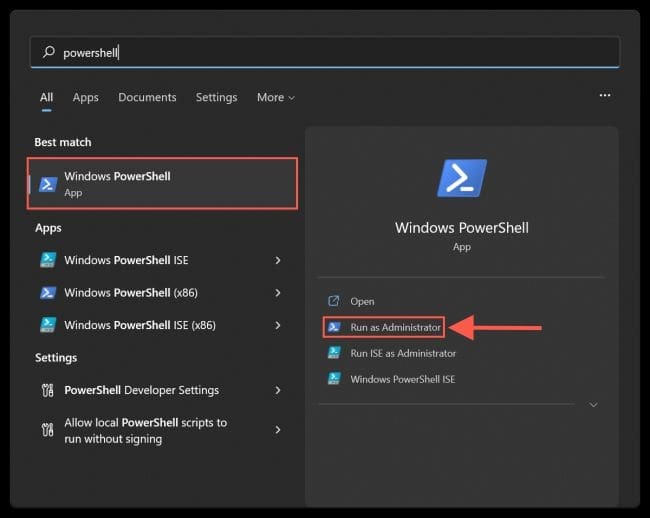Open the More filter dropdown

pos(275,97)
